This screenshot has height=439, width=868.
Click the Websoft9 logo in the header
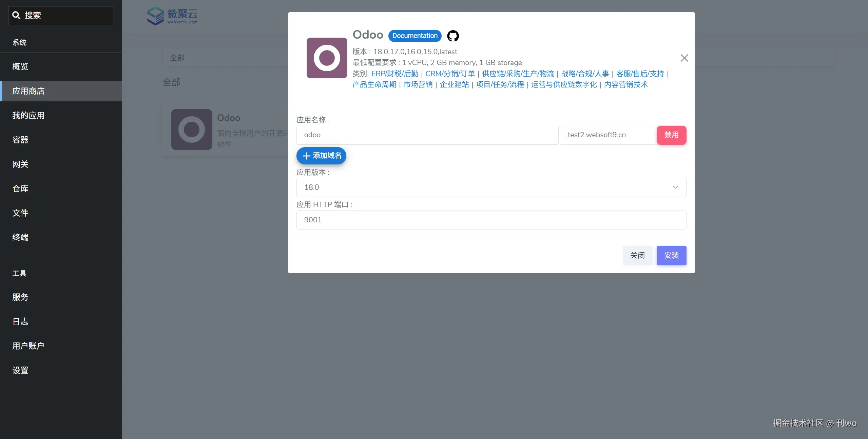tap(172, 16)
